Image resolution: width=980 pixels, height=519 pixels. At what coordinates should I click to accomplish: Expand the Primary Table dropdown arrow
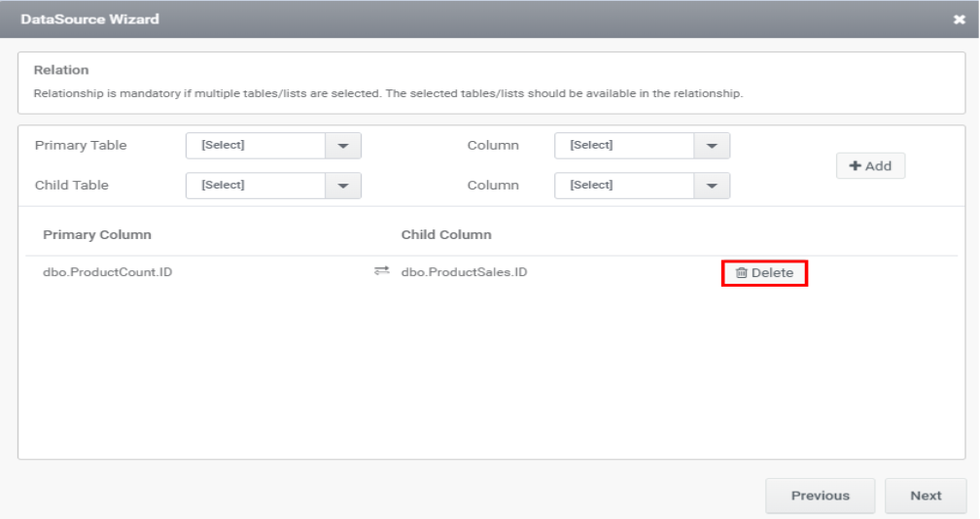(x=342, y=146)
